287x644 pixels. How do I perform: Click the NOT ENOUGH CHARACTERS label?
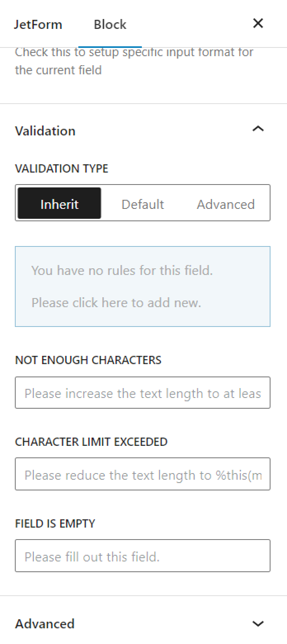pos(88,360)
